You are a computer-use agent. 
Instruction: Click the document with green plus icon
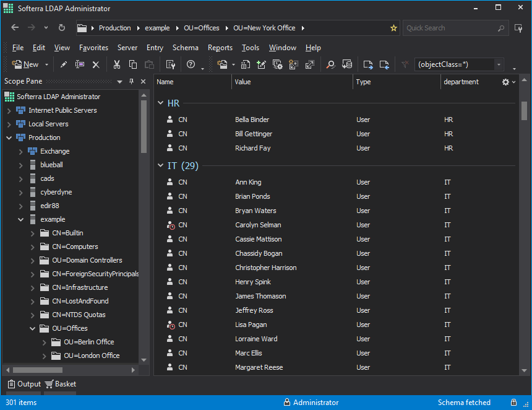[x=261, y=64]
